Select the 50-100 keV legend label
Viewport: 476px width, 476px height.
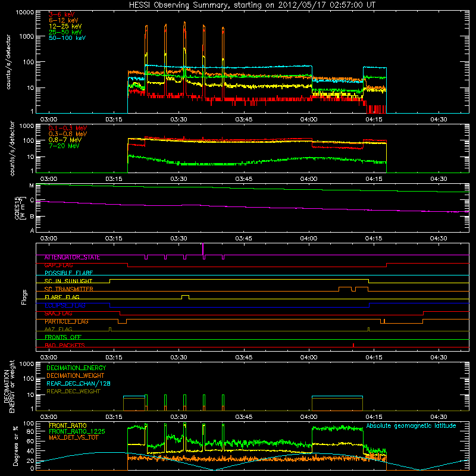[67, 38]
